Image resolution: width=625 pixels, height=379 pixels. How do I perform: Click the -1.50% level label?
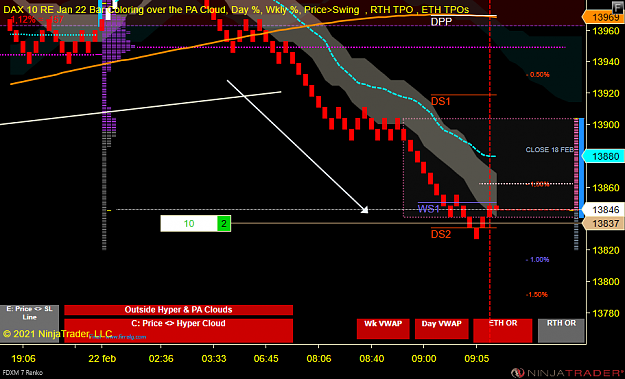[537, 295]
